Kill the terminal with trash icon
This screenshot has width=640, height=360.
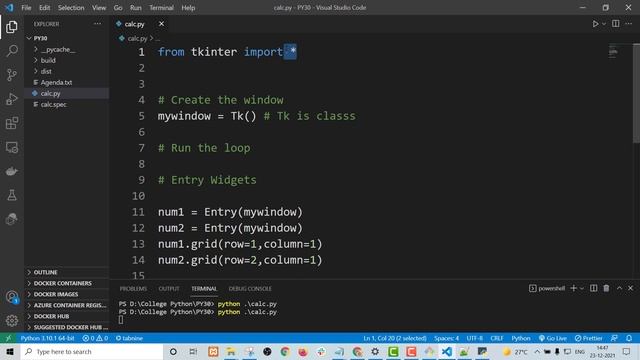606,288
